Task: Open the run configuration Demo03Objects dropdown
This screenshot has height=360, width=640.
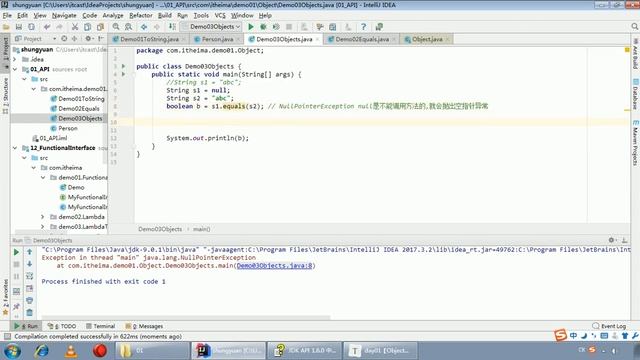Action: tap(212, 27)
